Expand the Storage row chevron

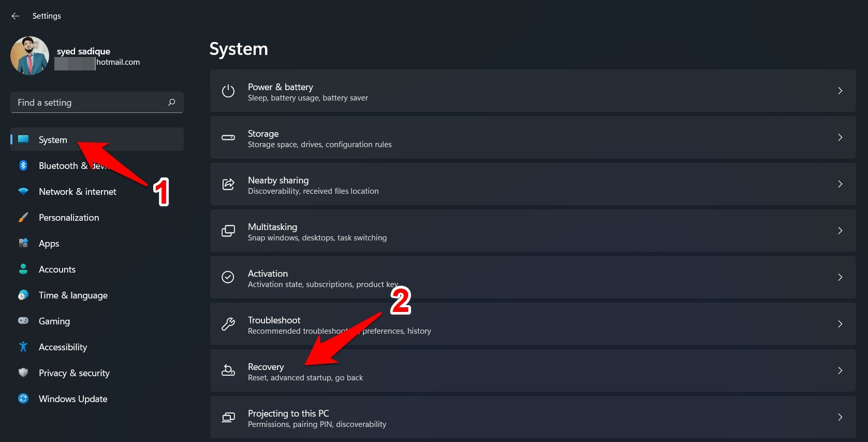point(840,137)
